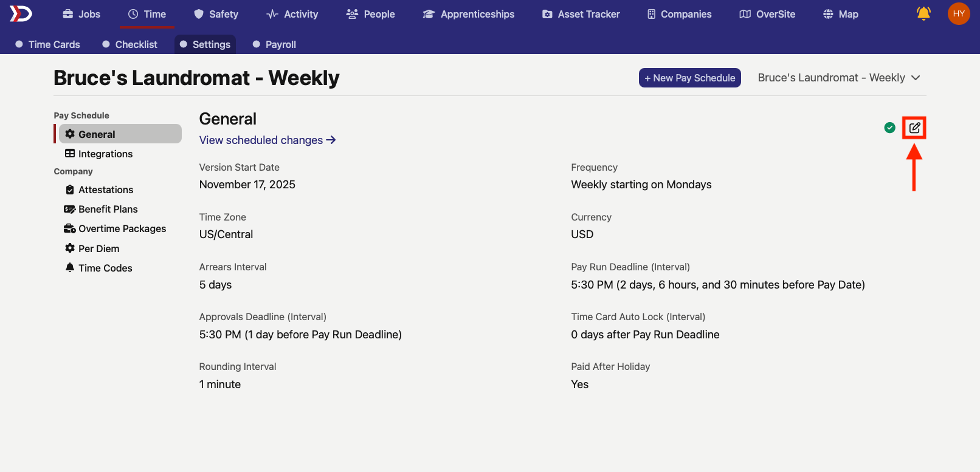The image size is (980, 472).
Task: Click the edit pencil icon for General
Action: [914, 128]
